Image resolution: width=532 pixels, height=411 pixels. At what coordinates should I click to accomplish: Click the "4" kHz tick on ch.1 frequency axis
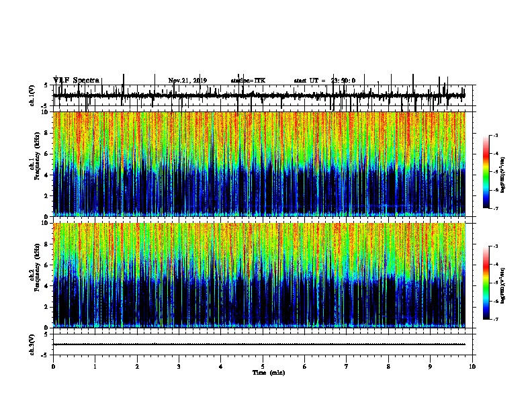pos(47,175)
